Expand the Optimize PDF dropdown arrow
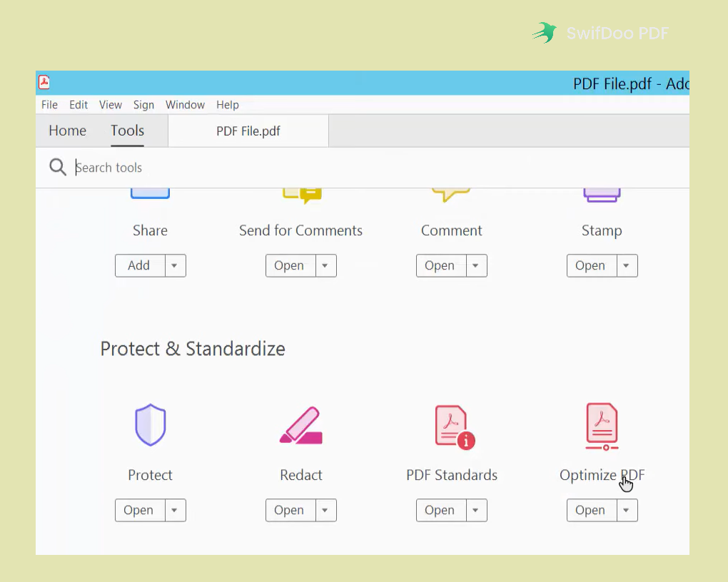This screenshot has height=582, width=728. [627, 510]
